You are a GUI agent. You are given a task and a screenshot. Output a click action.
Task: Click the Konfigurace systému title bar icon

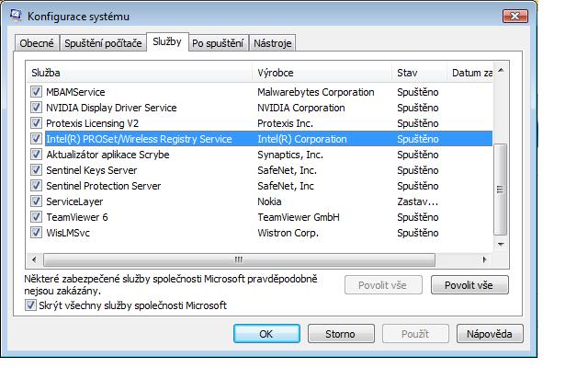pyautogui.click(x=16, y=16)
